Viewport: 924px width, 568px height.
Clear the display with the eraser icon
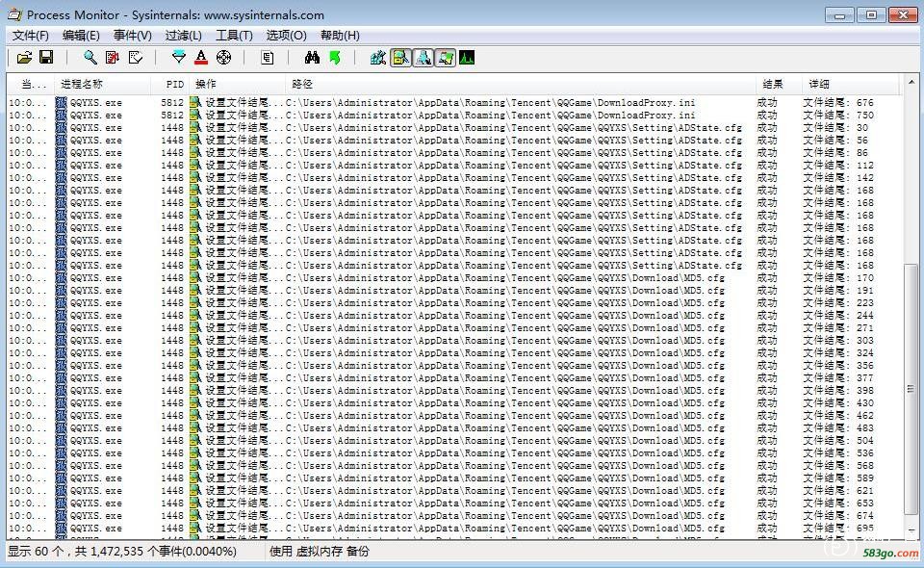[x=136, y=57]
